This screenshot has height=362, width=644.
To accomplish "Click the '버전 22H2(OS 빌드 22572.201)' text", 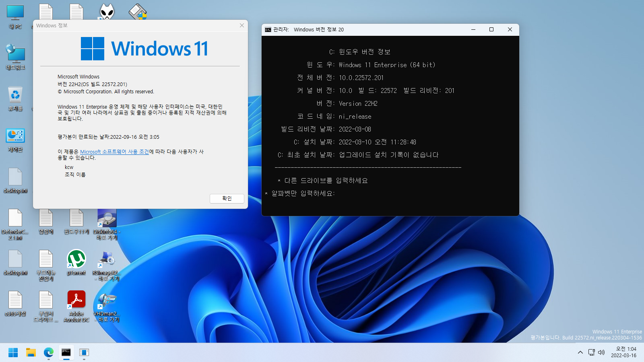I will point(92,84).
